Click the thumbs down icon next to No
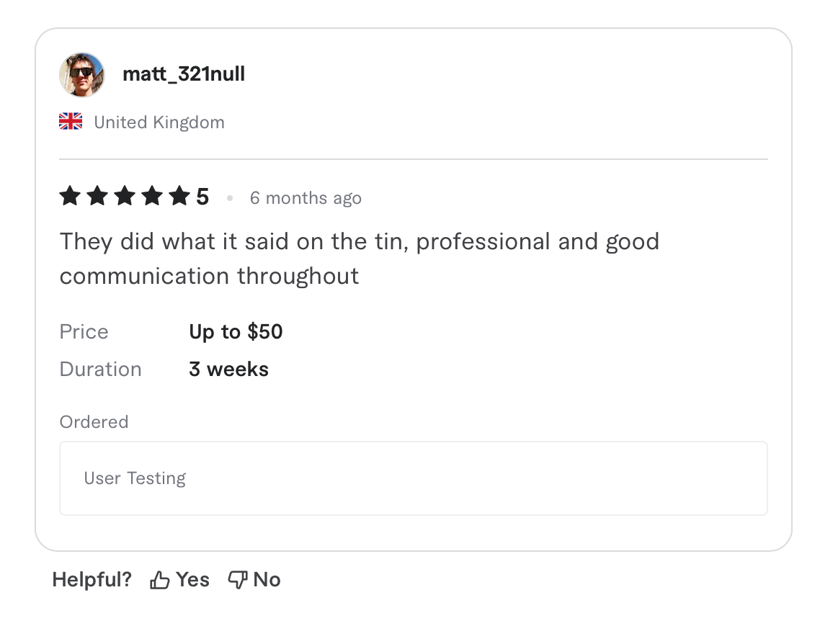Viewport: 820px width, 644px height. tap(237, 578)
